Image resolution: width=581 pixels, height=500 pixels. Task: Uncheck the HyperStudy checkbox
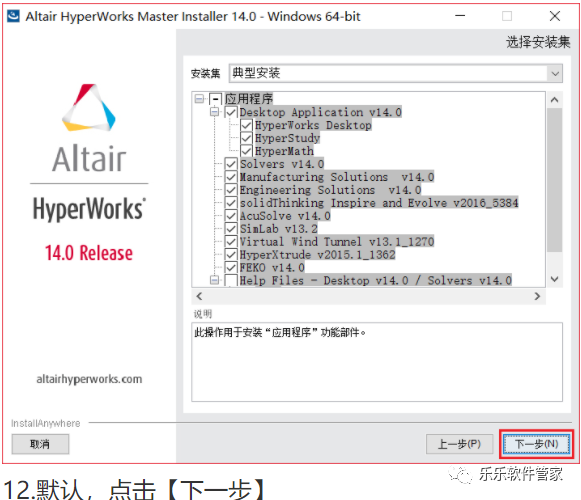246,138
